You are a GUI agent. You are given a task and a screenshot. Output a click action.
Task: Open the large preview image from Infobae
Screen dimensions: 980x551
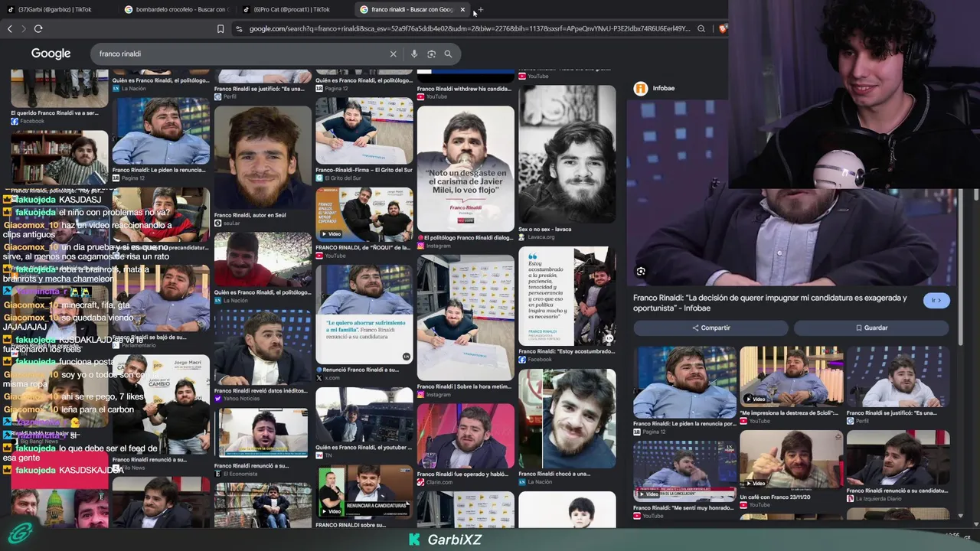(x=792, y=191)
